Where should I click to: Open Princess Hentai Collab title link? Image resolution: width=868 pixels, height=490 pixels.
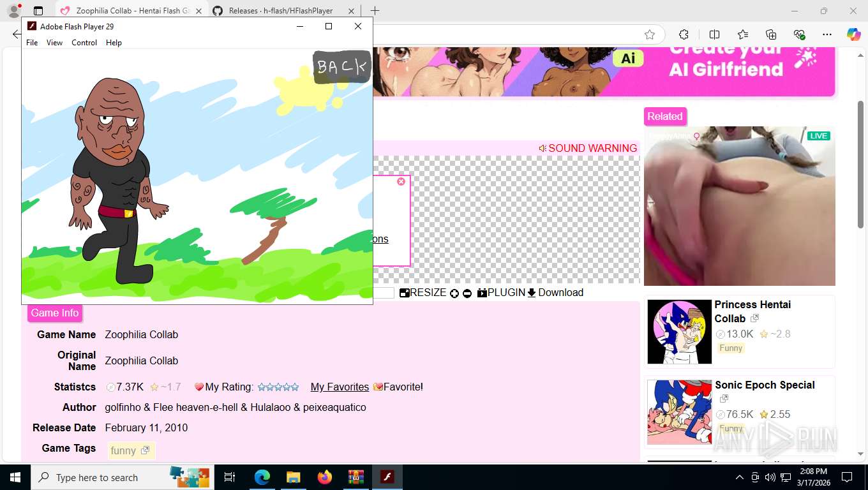click(752, 311)
